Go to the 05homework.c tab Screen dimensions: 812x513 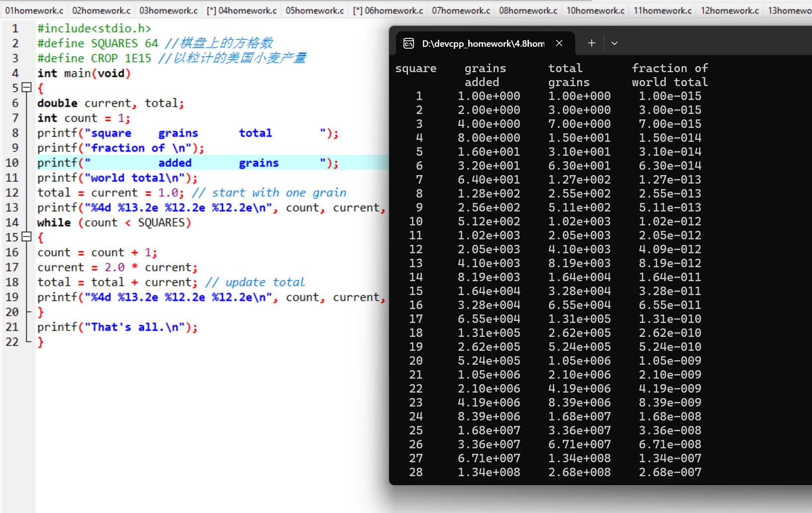[x=315, y=10]
